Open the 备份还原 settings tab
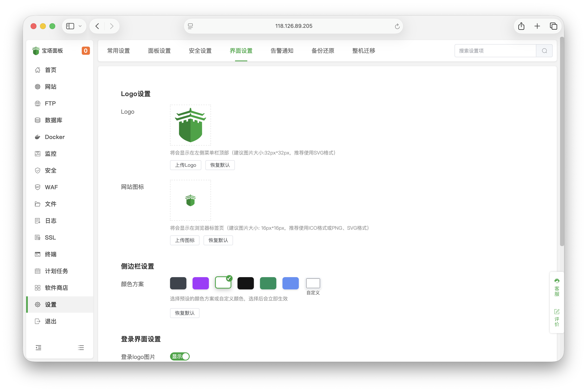 coord(323,51)
